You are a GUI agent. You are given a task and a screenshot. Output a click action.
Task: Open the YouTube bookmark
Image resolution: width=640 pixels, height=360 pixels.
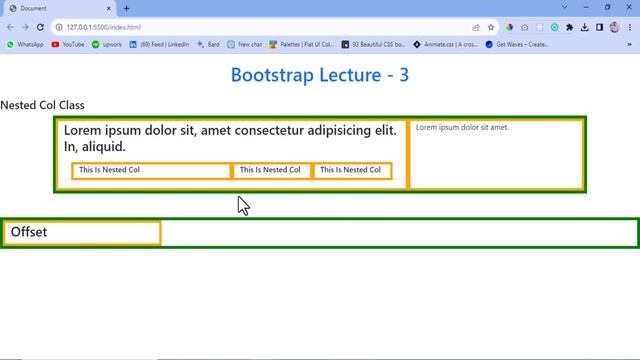tap(68, 44)
